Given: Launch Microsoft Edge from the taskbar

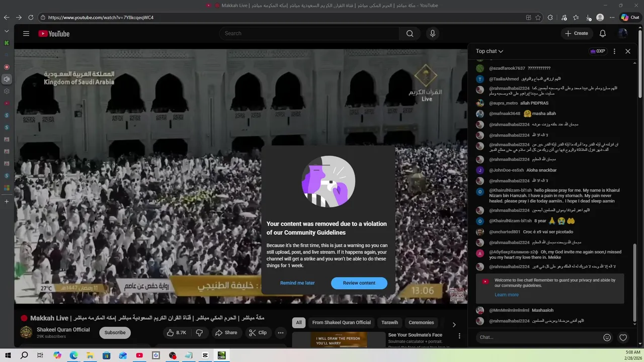Looking at the screenshot, I should pyautogui.click(x=73, y=355).
